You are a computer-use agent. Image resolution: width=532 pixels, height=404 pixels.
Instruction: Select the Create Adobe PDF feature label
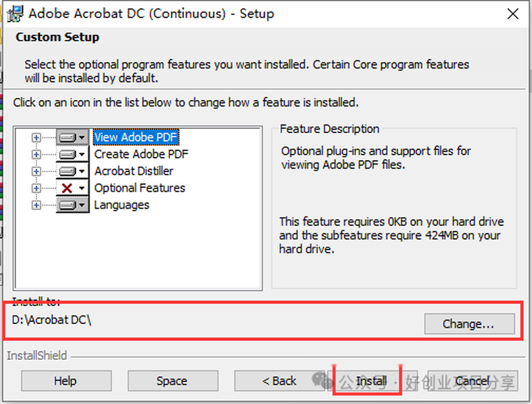pos(141,154)
